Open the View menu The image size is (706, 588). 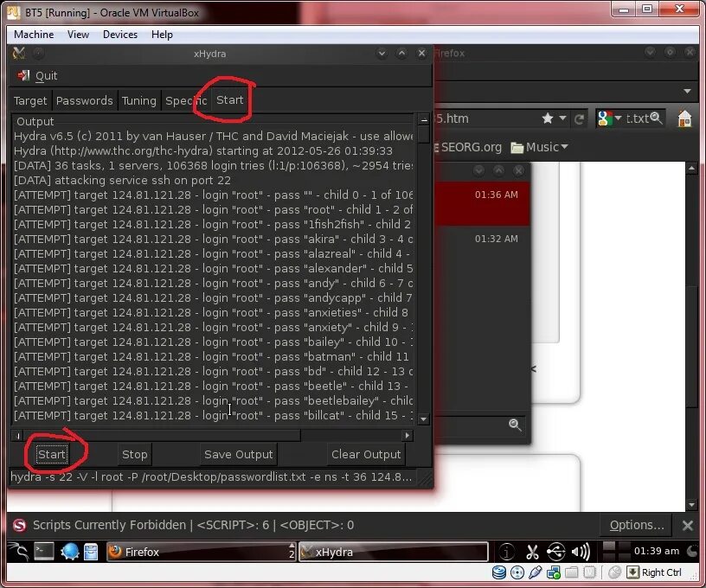[x=78, y=35]
